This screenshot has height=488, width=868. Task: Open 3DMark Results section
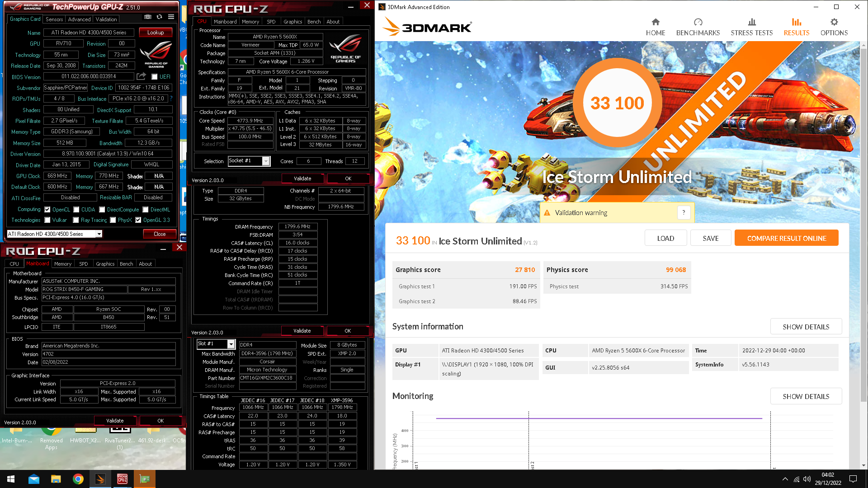[x=796, y=27]
